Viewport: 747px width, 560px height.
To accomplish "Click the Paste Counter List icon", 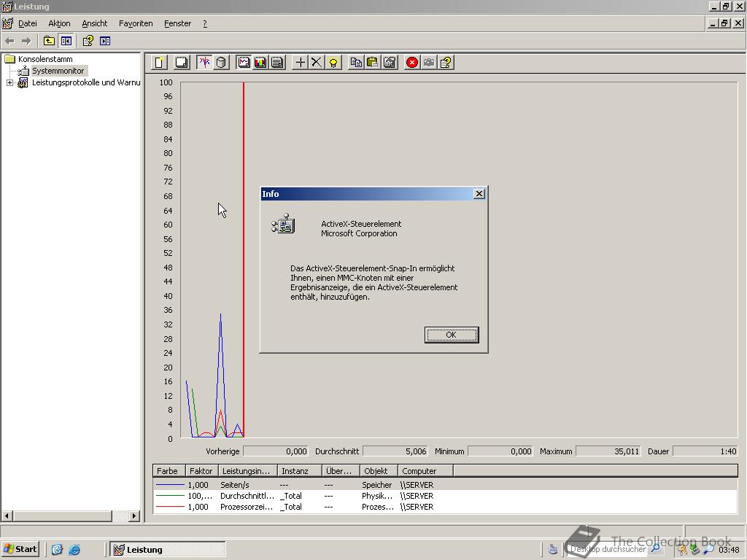I will (x=373, y=63).
